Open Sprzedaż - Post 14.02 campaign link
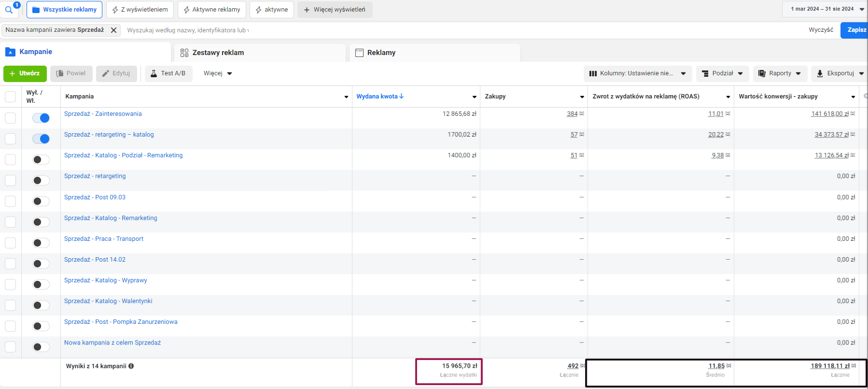The width and height of the screenshot is (868, 389). tap(95, 260)
